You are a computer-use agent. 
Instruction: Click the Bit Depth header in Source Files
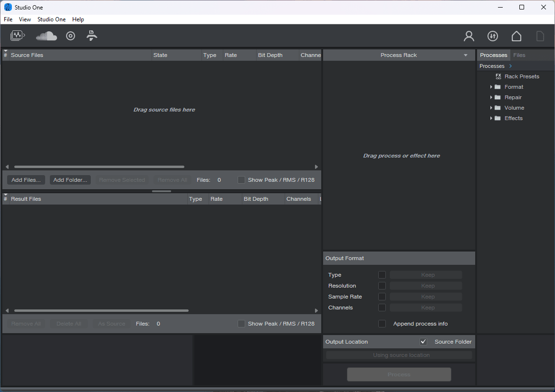point(277,55)
